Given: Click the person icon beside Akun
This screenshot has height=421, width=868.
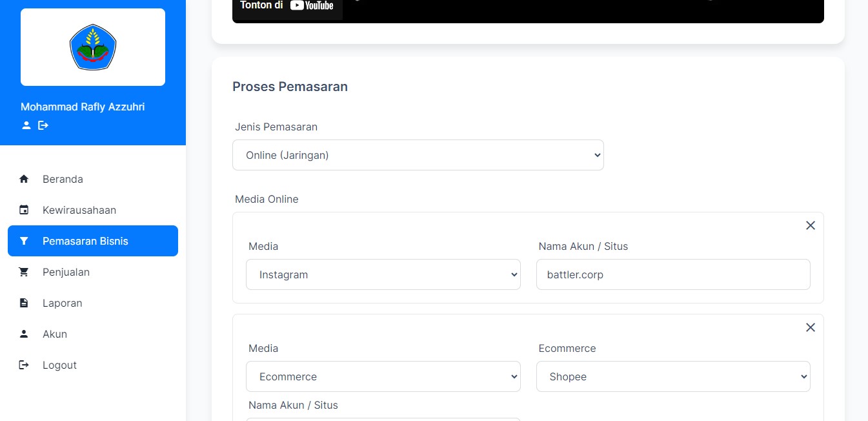Looking at the screenshot, I should click(x=24, y=334).
